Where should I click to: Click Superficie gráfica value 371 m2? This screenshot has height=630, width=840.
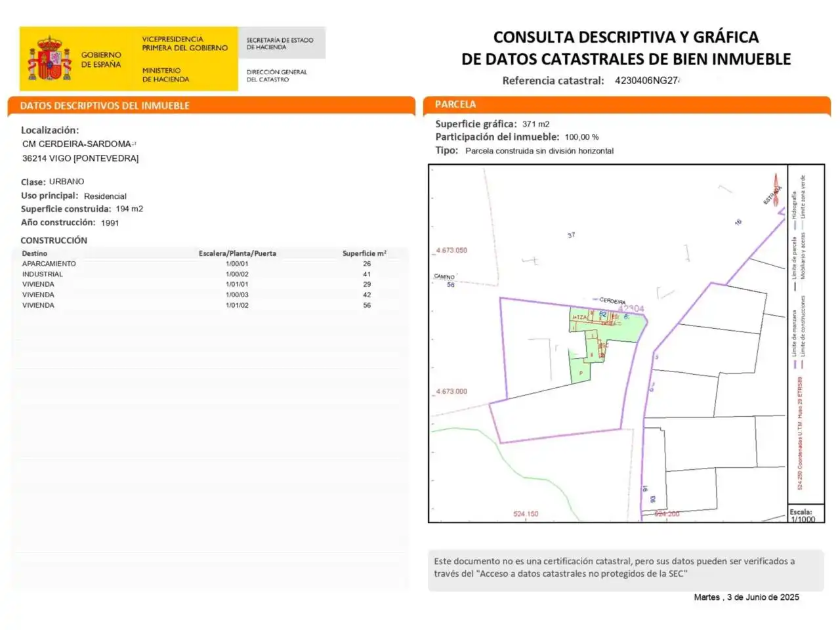[536, 124]
